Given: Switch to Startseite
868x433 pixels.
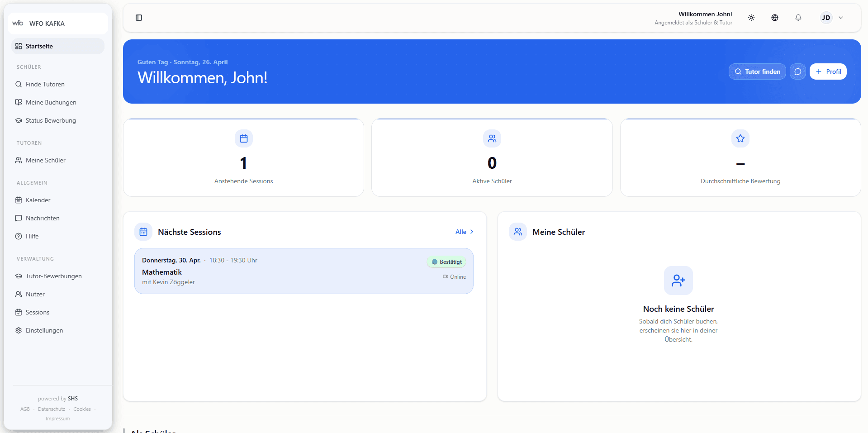Looking at the screenshot, I should pyautogui.click(x=39, y=46).
